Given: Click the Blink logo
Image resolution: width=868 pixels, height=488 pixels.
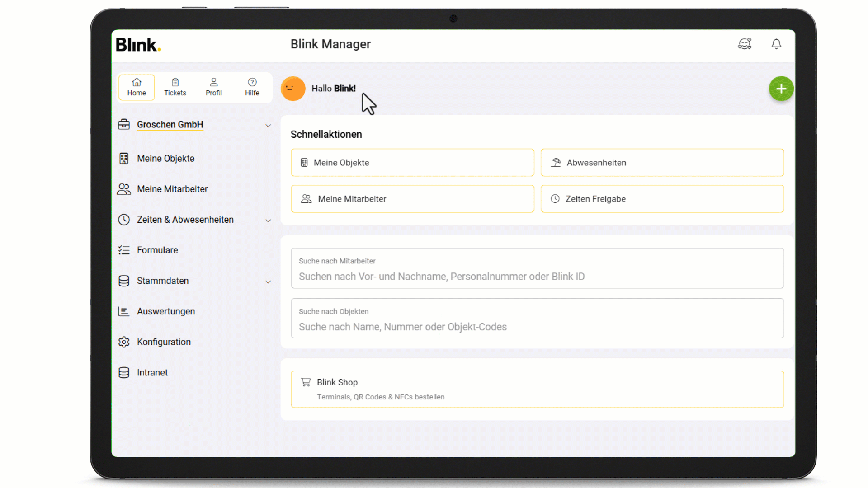Looking at the screenshot, I should (x=138, y=45).
